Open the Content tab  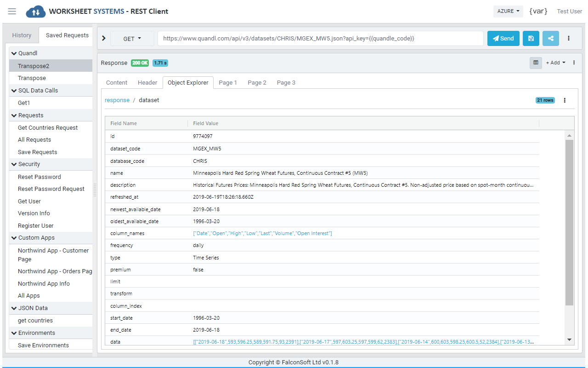[x=117, y=82]
